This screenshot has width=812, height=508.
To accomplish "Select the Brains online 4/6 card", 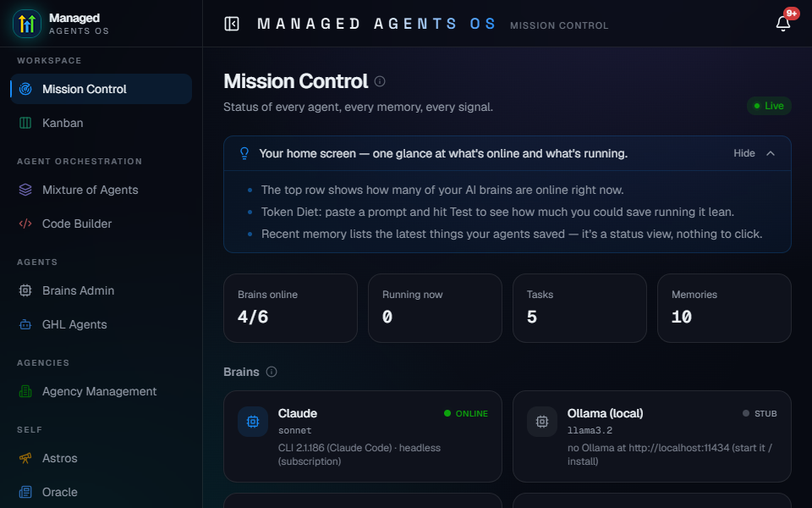I will coord(290,308).
